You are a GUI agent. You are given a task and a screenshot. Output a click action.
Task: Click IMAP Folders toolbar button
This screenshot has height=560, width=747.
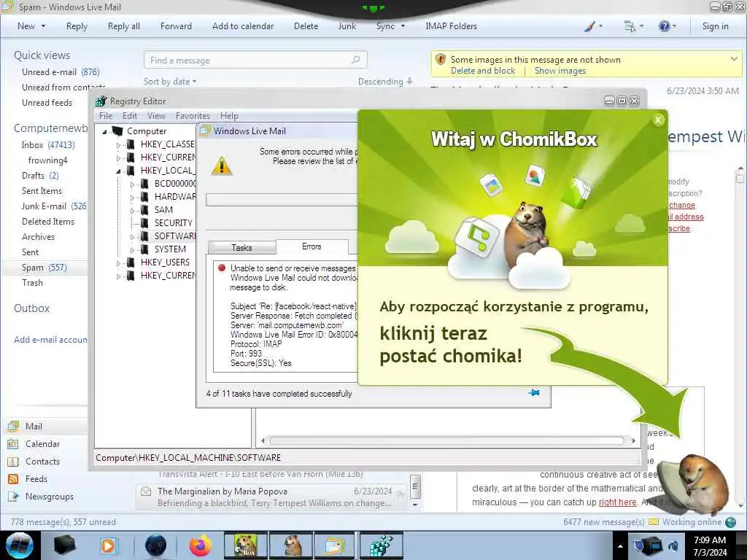coord(451,26)
